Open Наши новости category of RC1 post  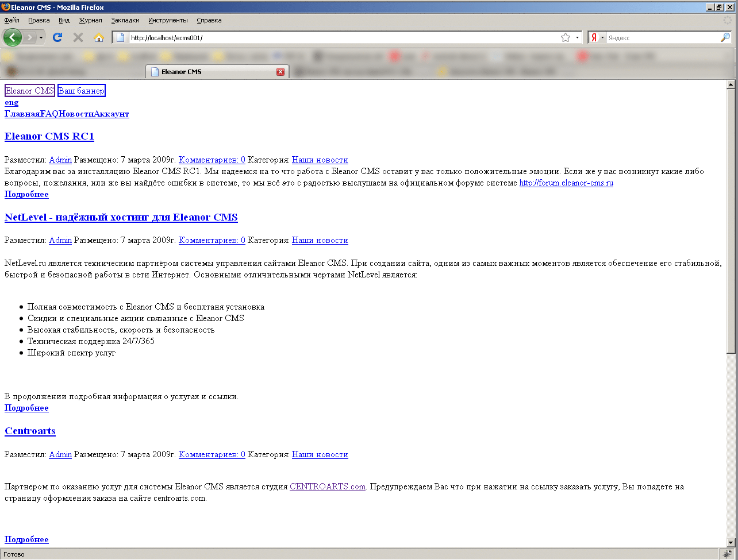(x=320, y=160)
